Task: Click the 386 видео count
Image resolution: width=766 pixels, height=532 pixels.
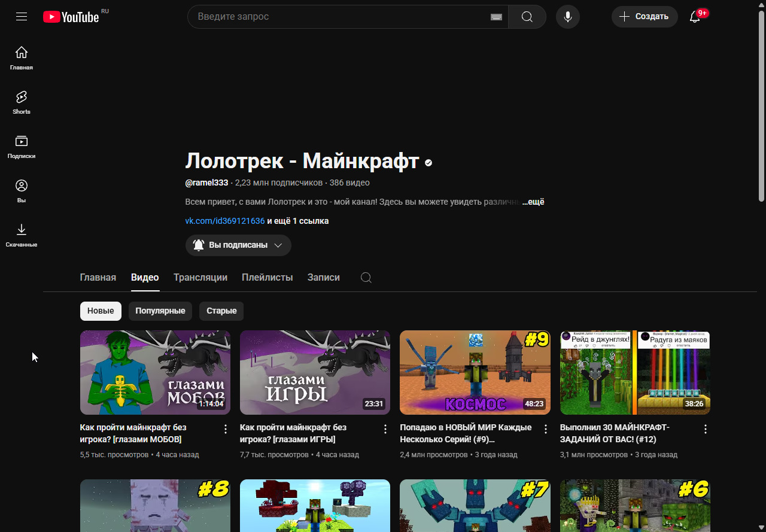Action: pyautogui.click(x=349, y=183)
